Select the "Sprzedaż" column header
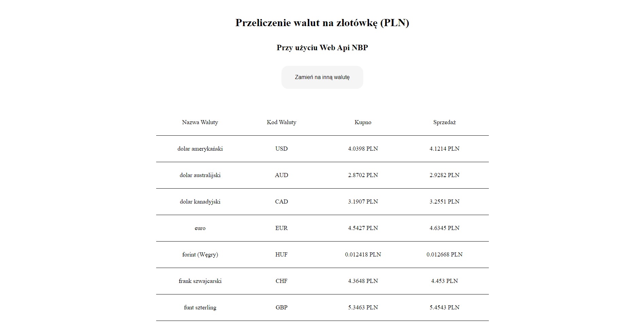Image resolution: width=644 pixels, height=326 pixels. (x=444, y=122)
